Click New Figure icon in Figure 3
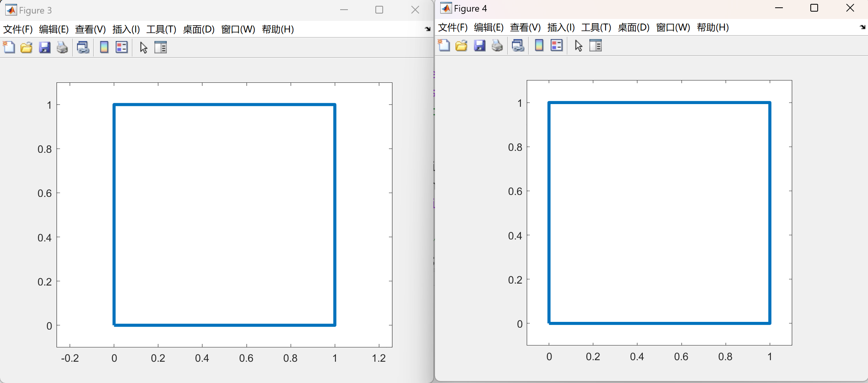Screen dimensions: 868x383 [9, 47]
